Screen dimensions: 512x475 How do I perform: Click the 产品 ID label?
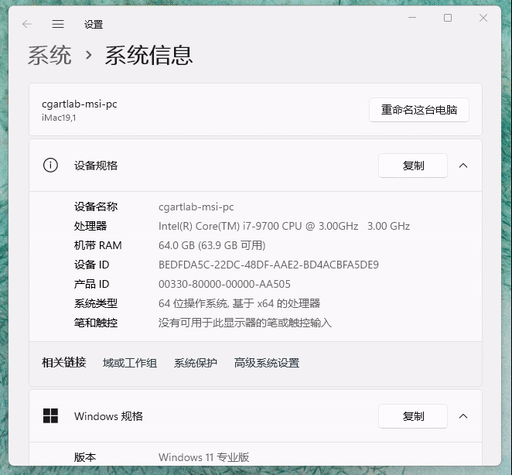(x=92, y=284)
